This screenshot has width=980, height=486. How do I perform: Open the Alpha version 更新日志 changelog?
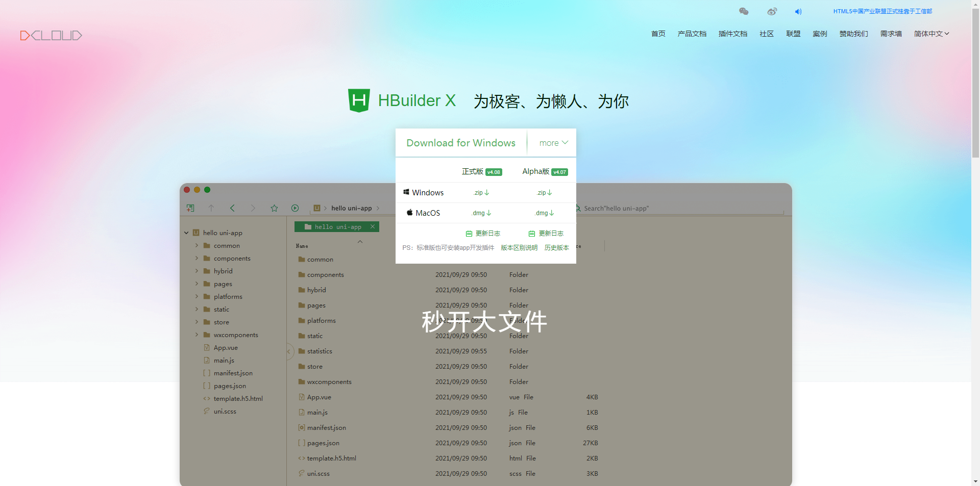click(546, 234)
